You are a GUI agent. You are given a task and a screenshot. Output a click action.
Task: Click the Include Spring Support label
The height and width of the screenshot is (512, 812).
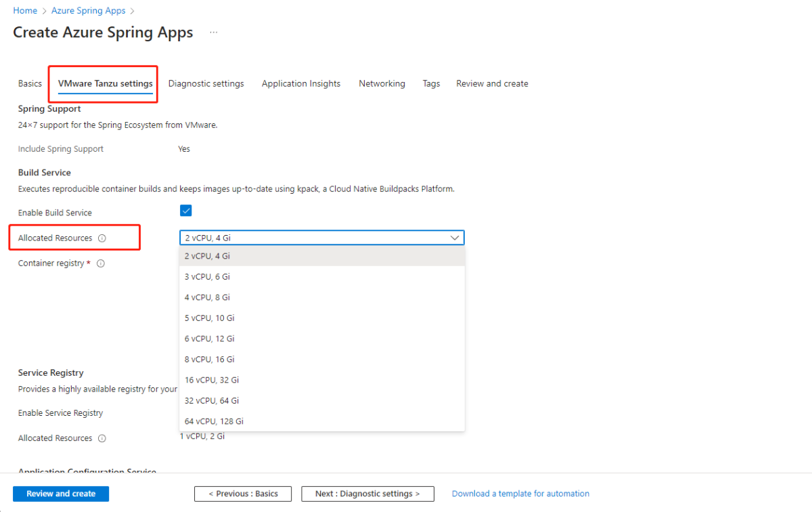pyautogui.click(x=61, y=149)
